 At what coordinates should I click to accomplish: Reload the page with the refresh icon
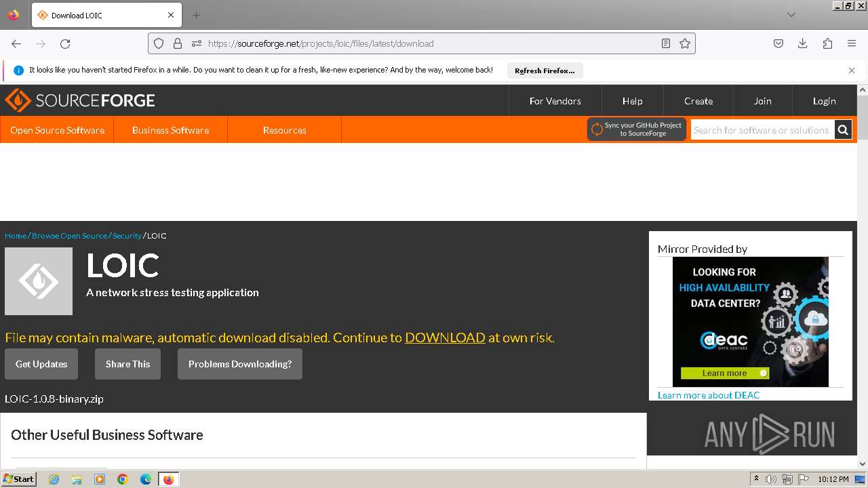tap(65, 43)
